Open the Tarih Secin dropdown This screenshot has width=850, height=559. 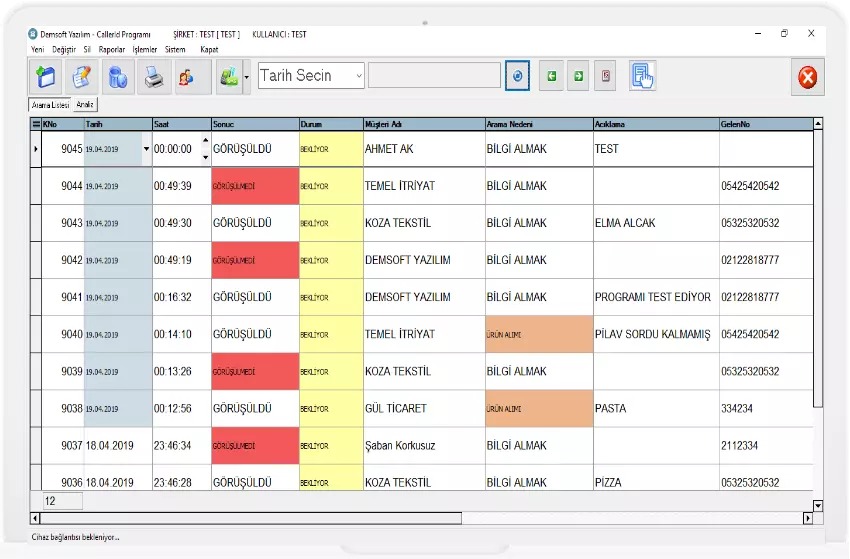pyautogui.click(x=358, y=76)
